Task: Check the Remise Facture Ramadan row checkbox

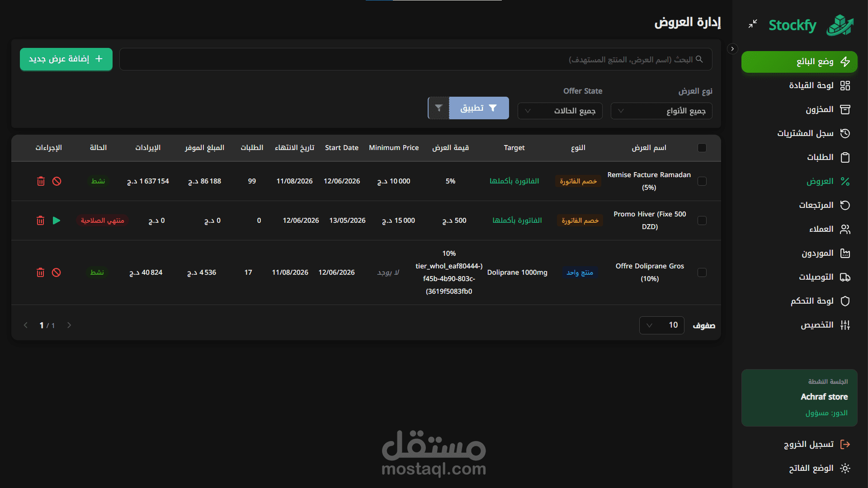Action: click(702, 181)
